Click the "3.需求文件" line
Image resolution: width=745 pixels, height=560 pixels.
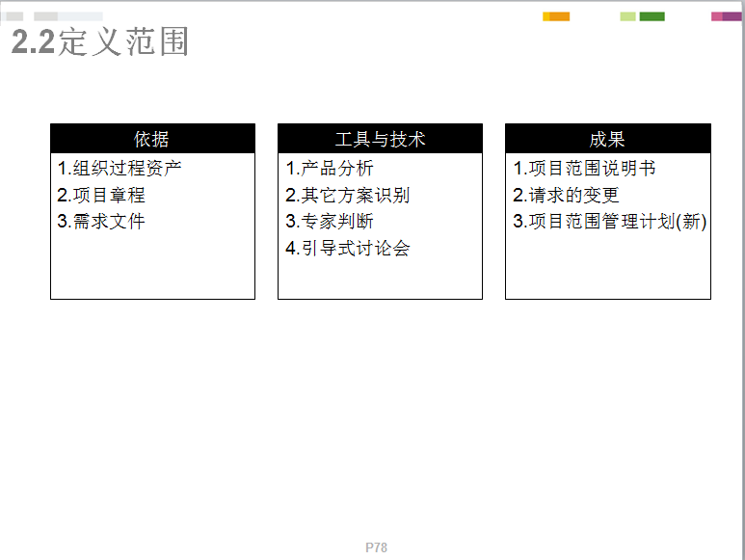coord(101,222)
